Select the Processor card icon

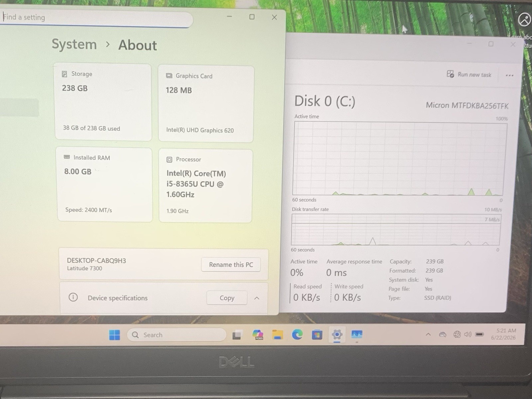169,160
